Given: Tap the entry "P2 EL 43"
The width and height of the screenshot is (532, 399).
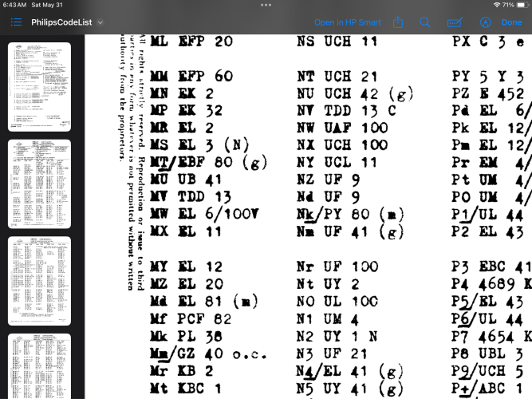Looking at the screenshot, I should [x=487, y=232].
